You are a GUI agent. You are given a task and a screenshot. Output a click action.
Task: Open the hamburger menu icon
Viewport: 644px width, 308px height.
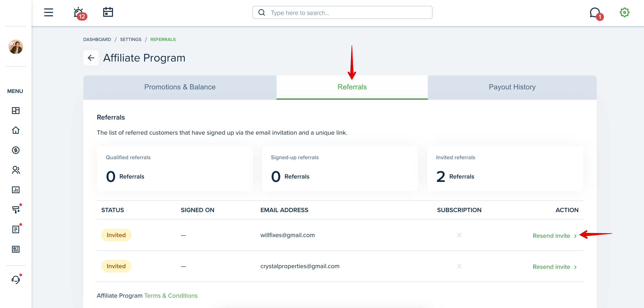point(48,13)
